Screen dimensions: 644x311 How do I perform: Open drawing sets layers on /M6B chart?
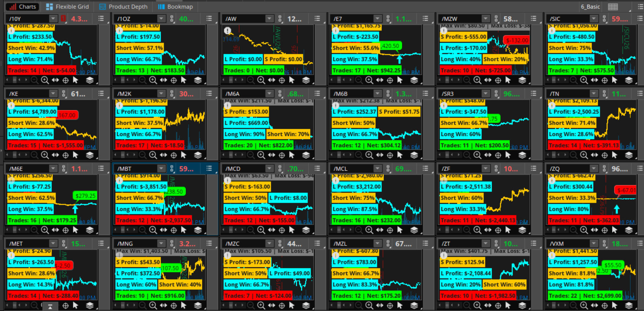[414, 155]
